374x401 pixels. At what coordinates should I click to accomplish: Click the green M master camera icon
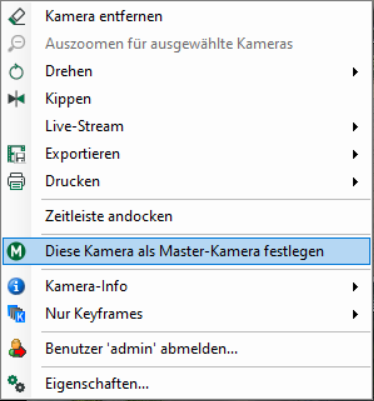[16, 251]
